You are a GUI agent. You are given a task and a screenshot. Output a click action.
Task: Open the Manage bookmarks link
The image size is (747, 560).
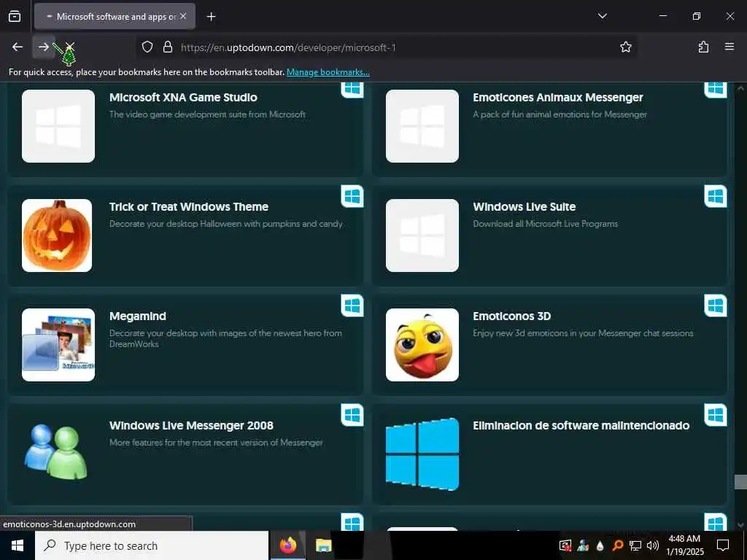(328, 72)
